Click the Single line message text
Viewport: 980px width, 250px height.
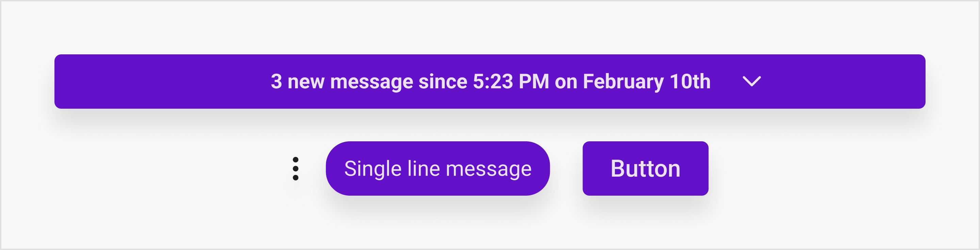click(x=438, y=169)
